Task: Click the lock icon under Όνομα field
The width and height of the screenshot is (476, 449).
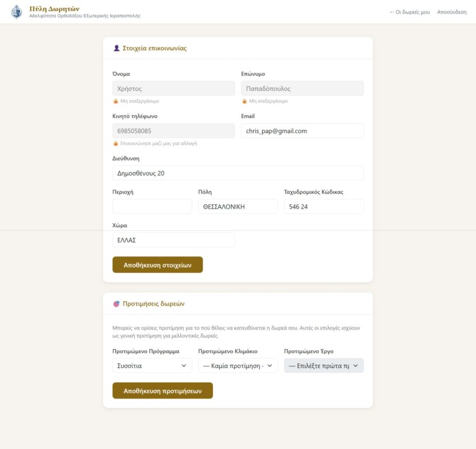Action: [x=116, y=102]
